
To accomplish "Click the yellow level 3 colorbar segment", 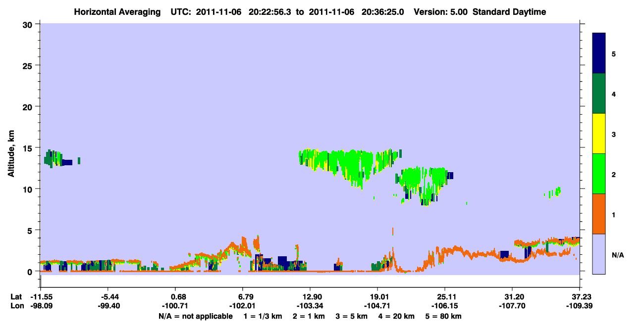I will point(599,134).
